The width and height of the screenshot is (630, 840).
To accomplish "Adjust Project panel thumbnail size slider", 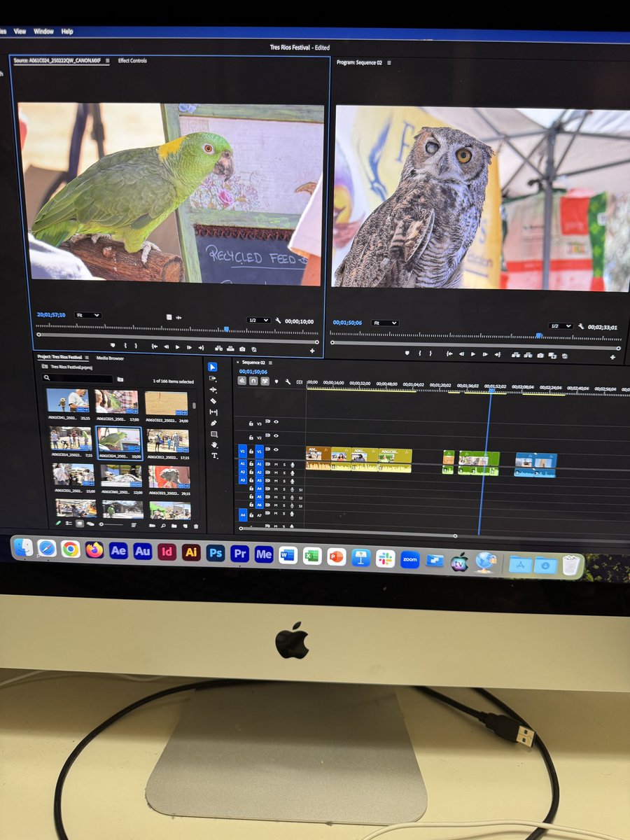I will (x=111, y=524).
